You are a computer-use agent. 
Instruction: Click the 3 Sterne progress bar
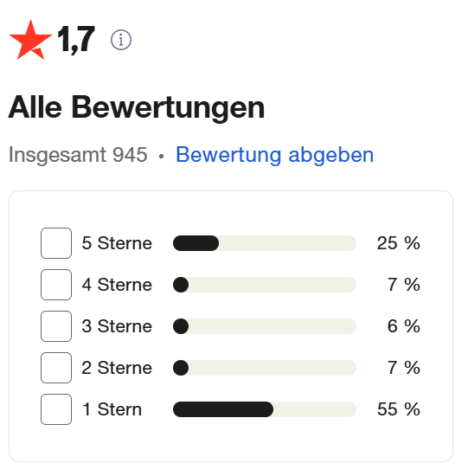tap(265, 326)
